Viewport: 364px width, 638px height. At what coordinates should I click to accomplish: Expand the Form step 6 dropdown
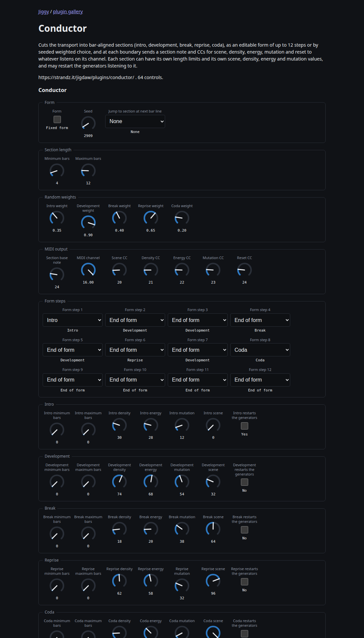pyautogui.click(x=135, y=350)
